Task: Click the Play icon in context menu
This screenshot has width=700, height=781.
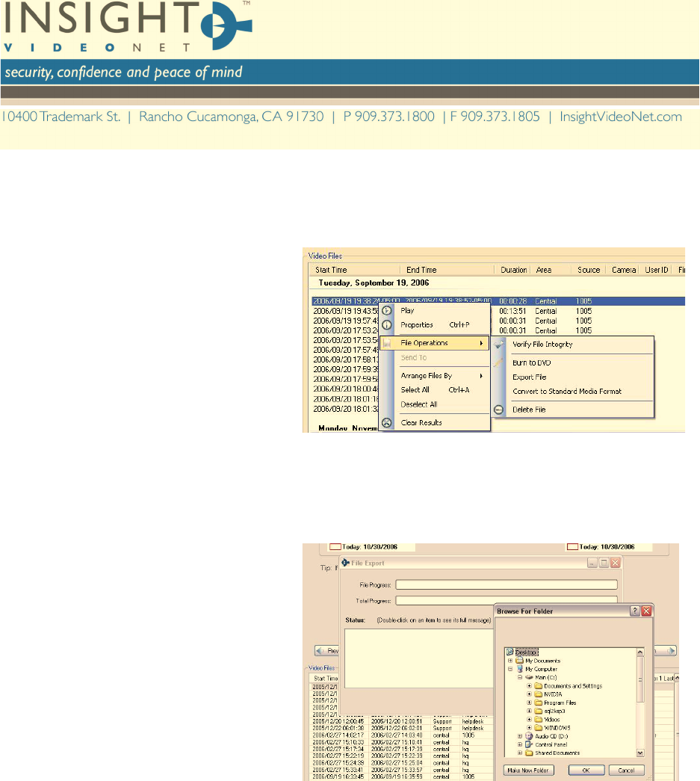Action: click(387, 310)
